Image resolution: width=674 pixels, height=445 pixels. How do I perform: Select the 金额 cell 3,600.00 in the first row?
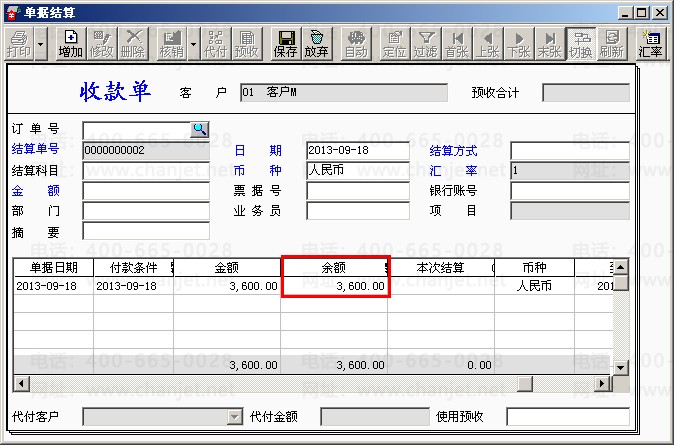pyautogui.click(x=227, y=286)
